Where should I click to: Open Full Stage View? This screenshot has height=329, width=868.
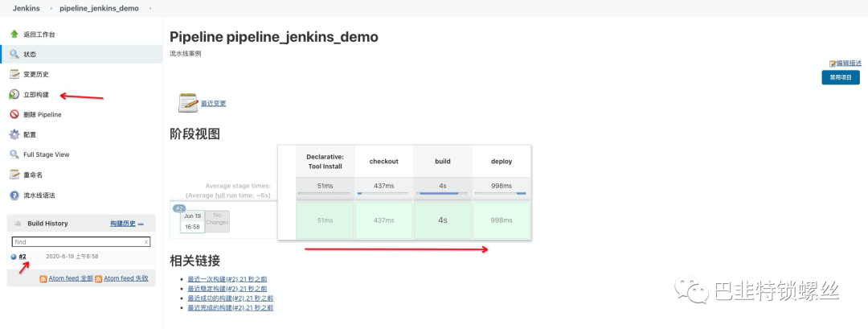pos(47,154)
